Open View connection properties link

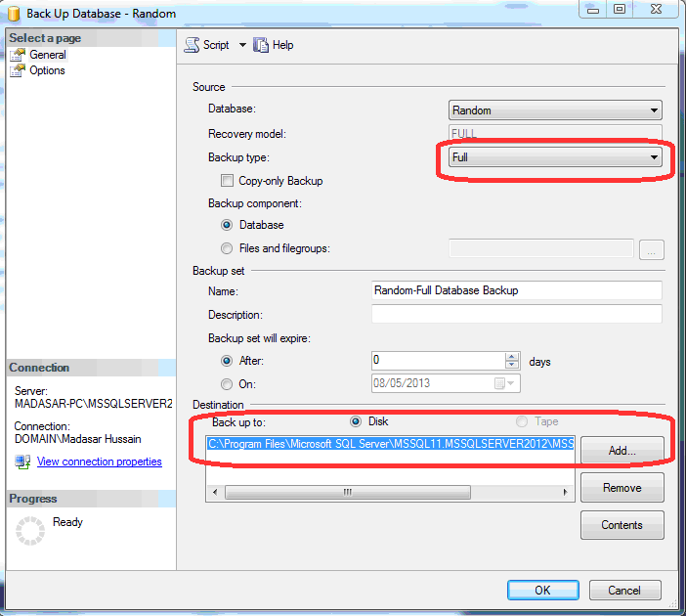pyautogui.click(x=99, y=462)
